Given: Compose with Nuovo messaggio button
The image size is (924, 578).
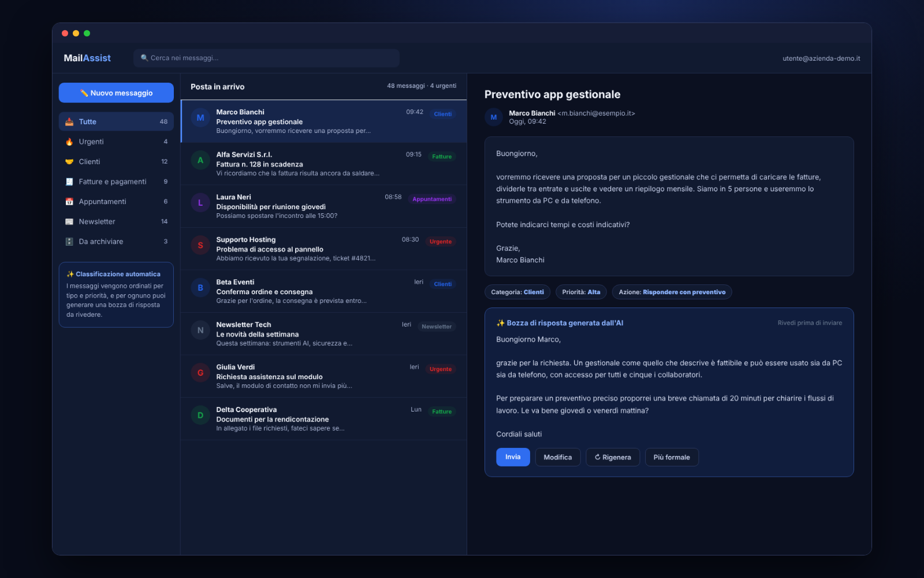Looking at the screenshot, I should pos(116,92).
